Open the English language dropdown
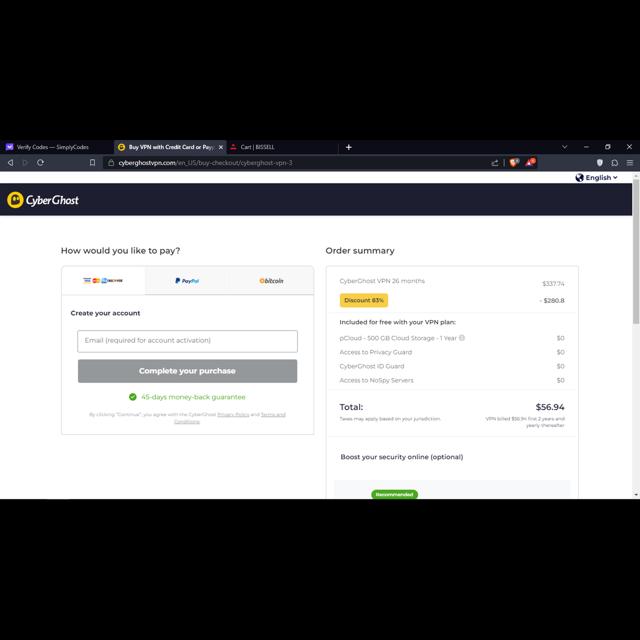The height and width of the screenshot is (640, 640). click(x=596, y=178)
